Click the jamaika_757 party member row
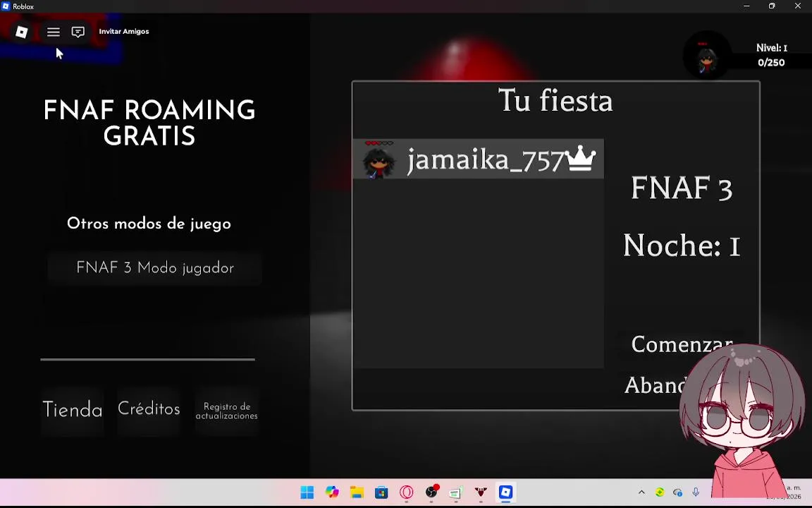The image size is (812, 508). [478, 159]
